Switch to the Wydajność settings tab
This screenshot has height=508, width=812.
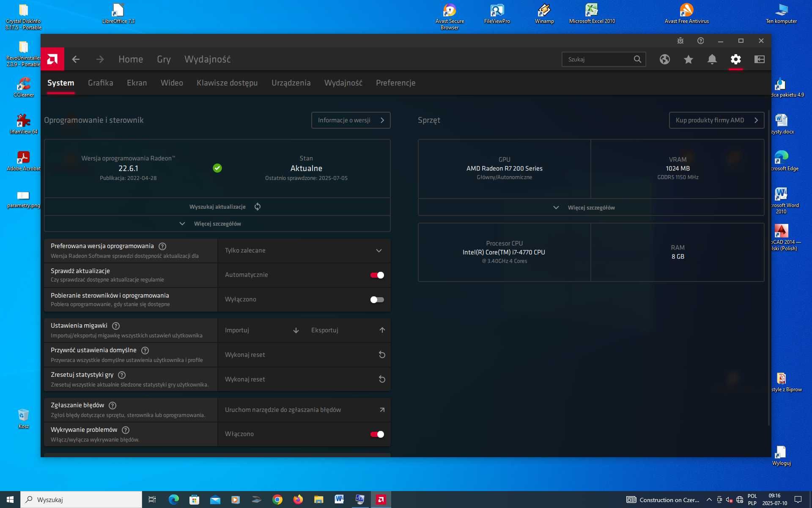(343, 83)
